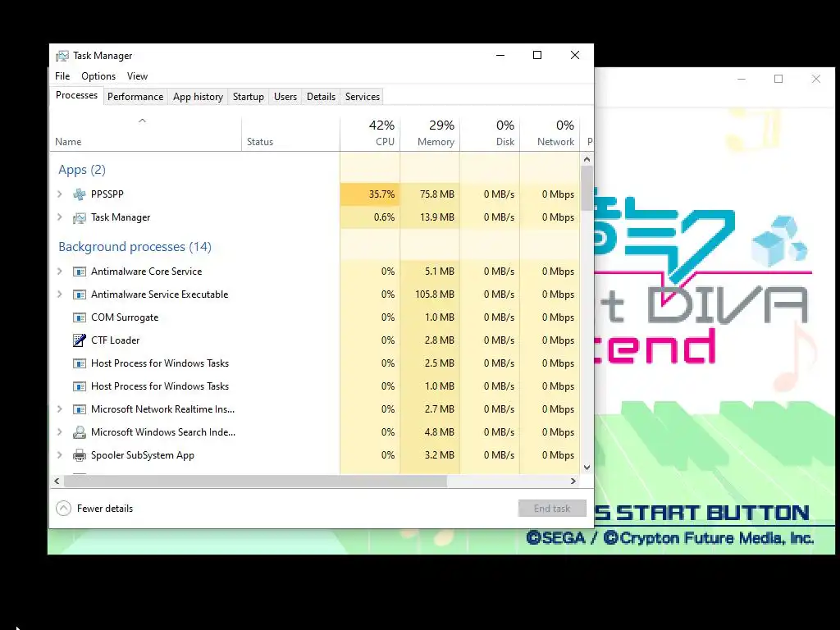
Task: Click the PPSSPP app icon in process list
Action: pyautogui.click(x=80, y=194)
